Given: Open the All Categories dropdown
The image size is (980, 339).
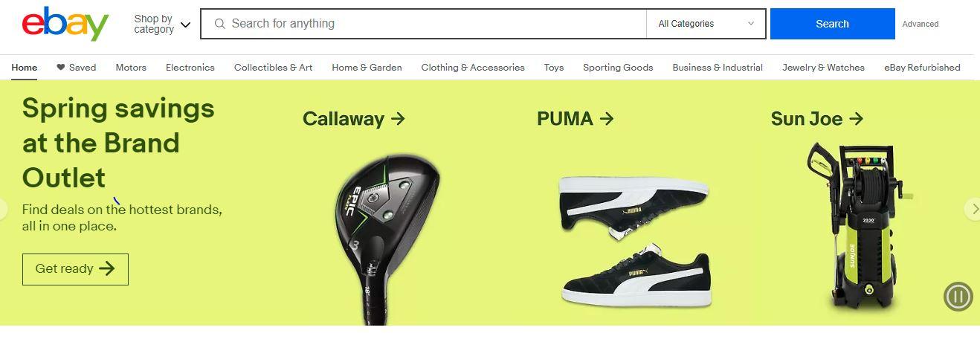Looking at the screenshot, I should [706, 24].
